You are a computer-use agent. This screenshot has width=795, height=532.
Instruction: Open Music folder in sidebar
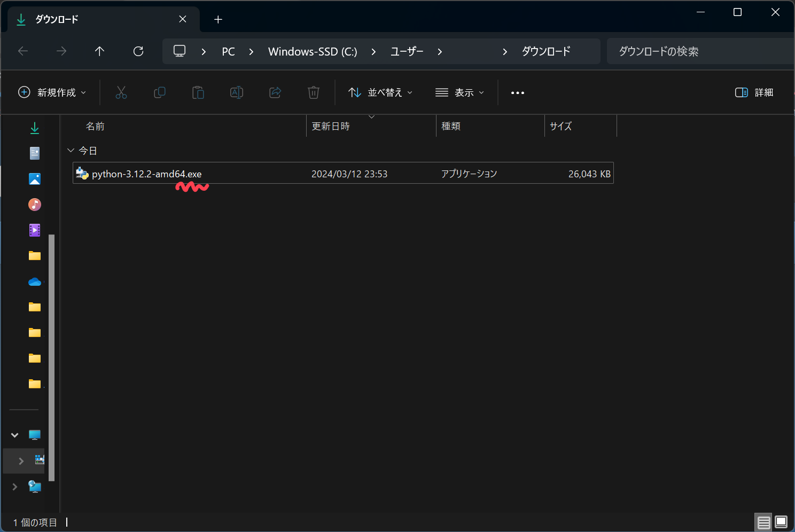click(35, 205)
